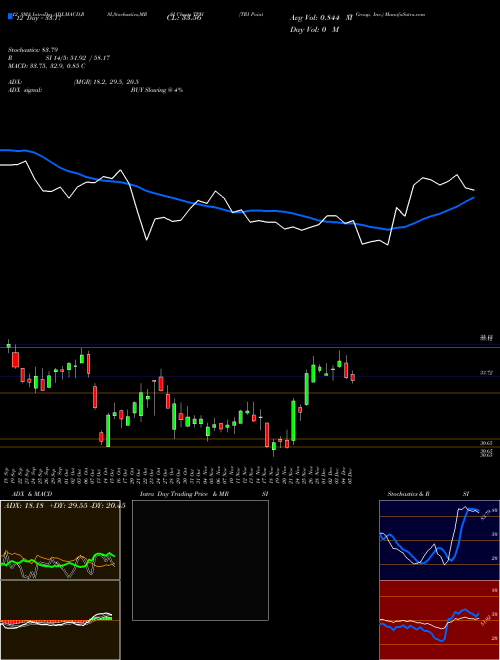The width and height of the screenshot is (500, 660).
Task: Click the blue 12-day SMA legend square
Action: pyautogui.click(x=10, y=17)
